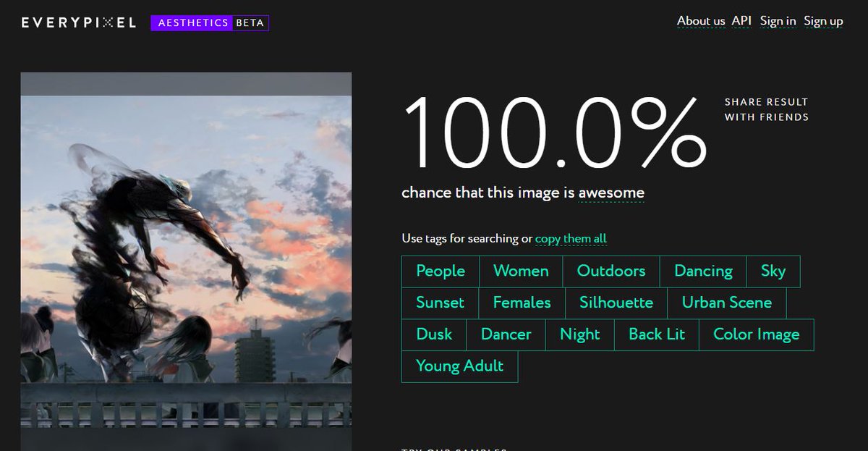This screenshot has height=451, width=868.
Task: Choose the Silhouette tag
Action: (x=616, y=303)
